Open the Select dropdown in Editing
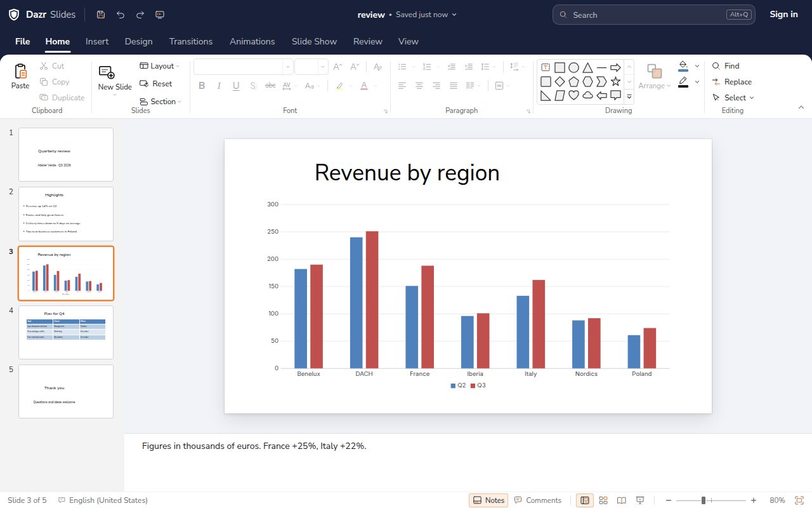Viewport: 812px width, 508px height. [733, 98]
